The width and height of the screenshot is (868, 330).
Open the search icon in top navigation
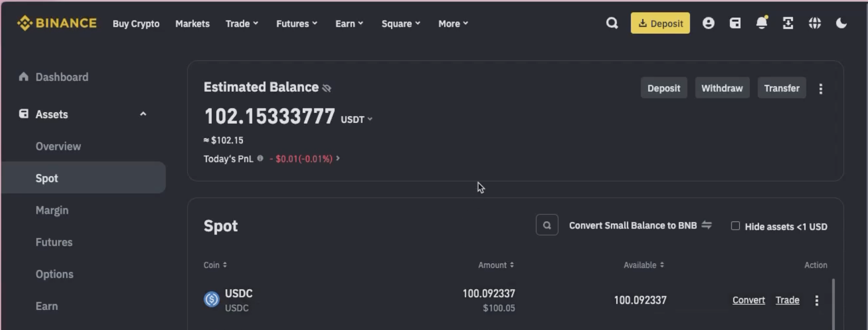[x=612, y=23]
